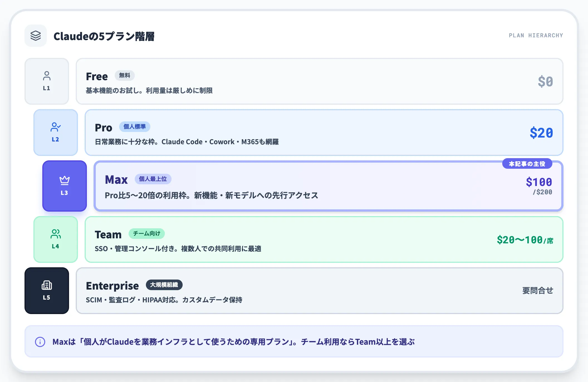Click the L4 level label
Screen dimensions: 588x382
(55, 246)
